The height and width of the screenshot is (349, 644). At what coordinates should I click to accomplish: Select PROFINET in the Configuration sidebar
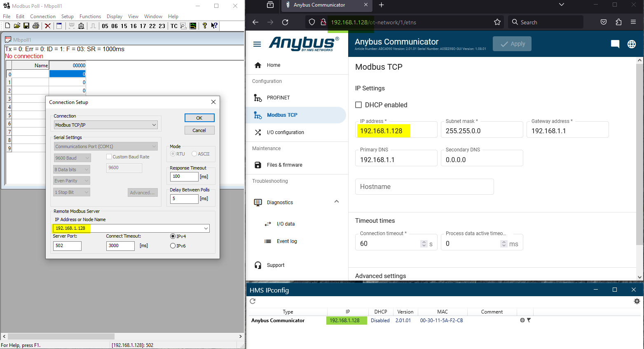tap(278, 98)
